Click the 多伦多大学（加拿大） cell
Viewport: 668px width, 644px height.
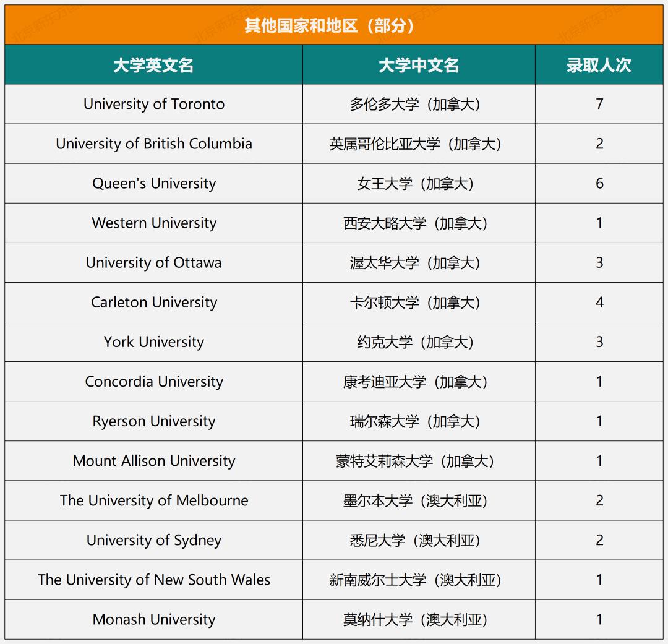point(419,104)
